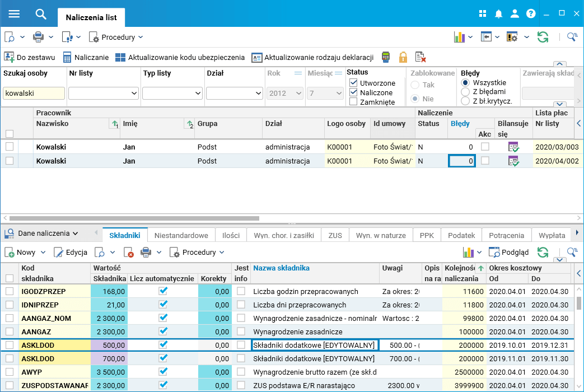Click the Bilansuje się icon for list 2020/04/002
584x392 pixels.
pyautogui.click(x=513, y=161)
